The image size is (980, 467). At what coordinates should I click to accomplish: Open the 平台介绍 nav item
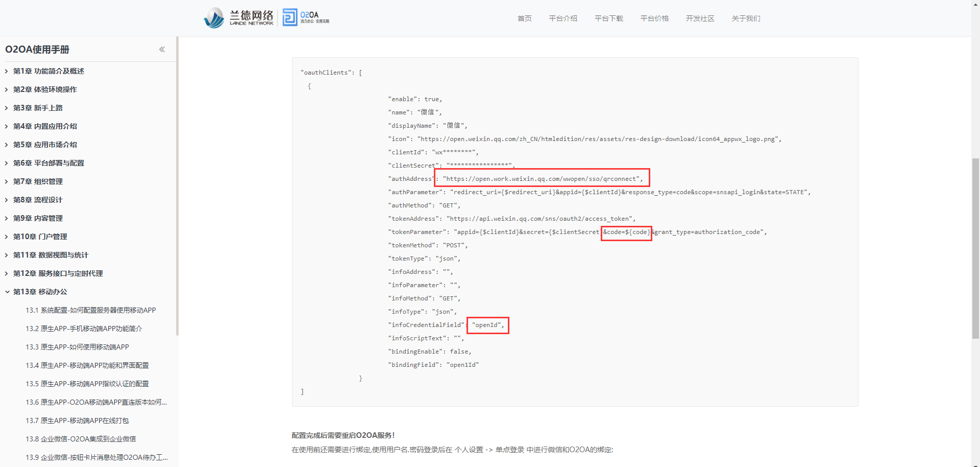click(x=563, y=18)
